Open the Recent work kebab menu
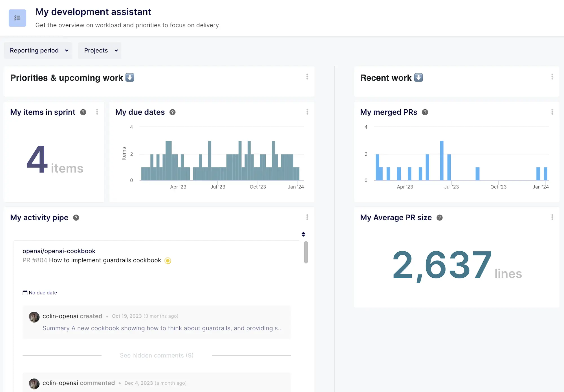The image size is (564, 392). (x=552, y=77)
